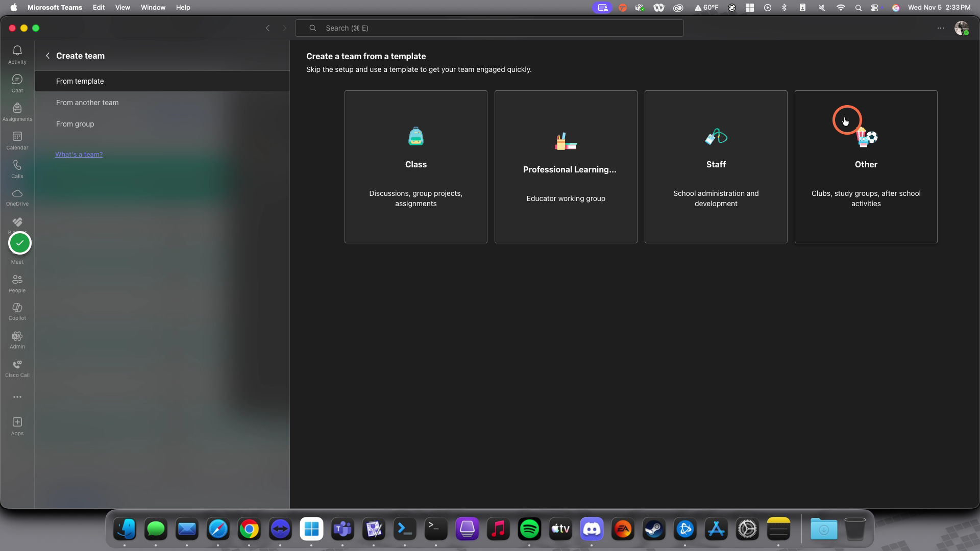
Task: Open the Edit menu in menu bar
Action: [99, 7]
